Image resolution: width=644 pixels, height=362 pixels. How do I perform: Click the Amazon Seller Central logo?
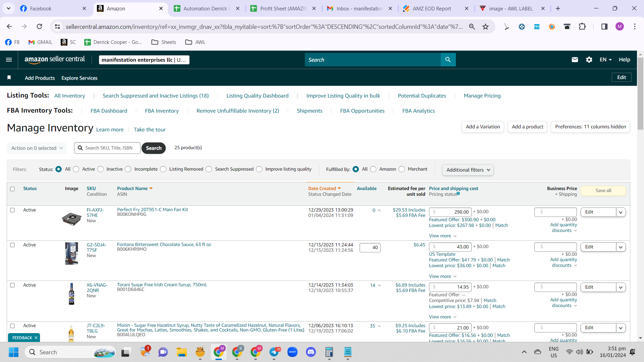coord(55,59)
